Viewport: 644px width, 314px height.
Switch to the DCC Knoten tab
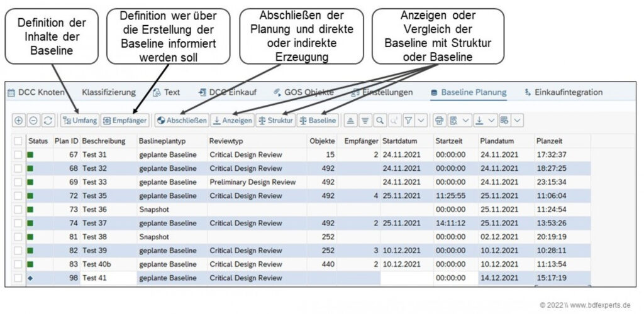(x=36, y=92)
